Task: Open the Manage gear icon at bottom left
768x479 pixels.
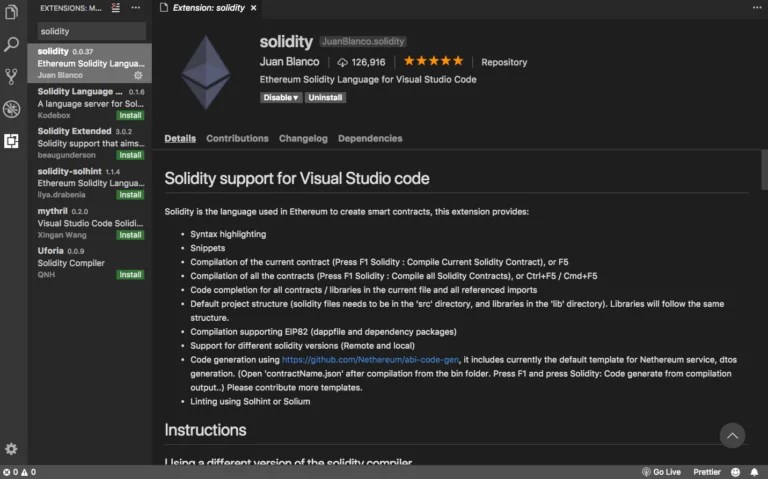Action: tap(12, 449)
